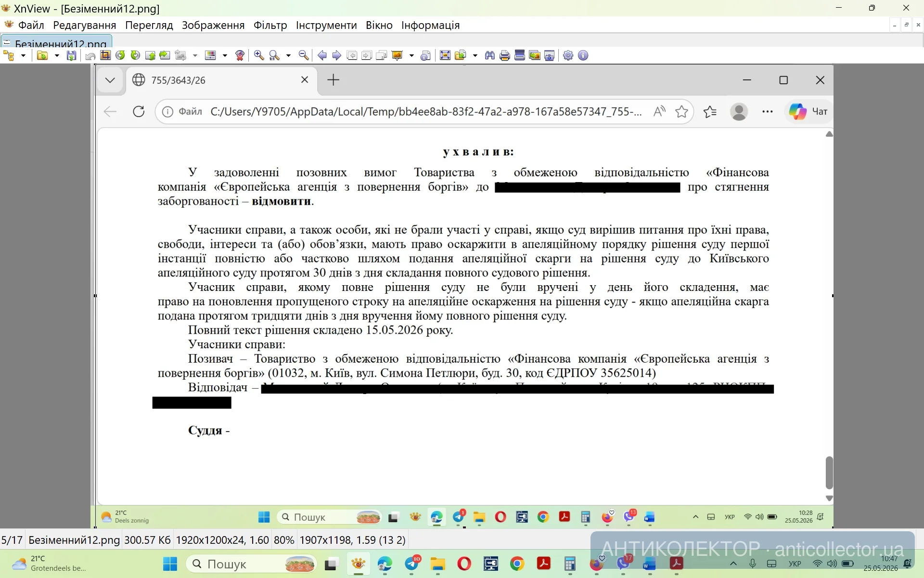
Task: Open the XnView browser tree icon
Action: click(9, 55)
